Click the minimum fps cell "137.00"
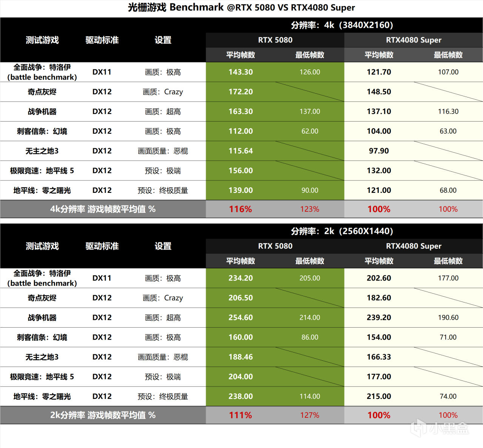 click(x=310, y=111)
